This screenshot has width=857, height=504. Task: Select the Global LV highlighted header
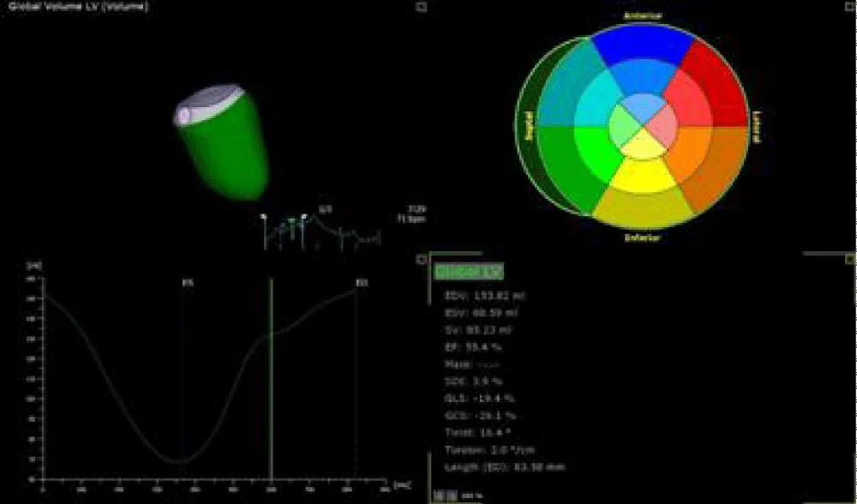468,272
